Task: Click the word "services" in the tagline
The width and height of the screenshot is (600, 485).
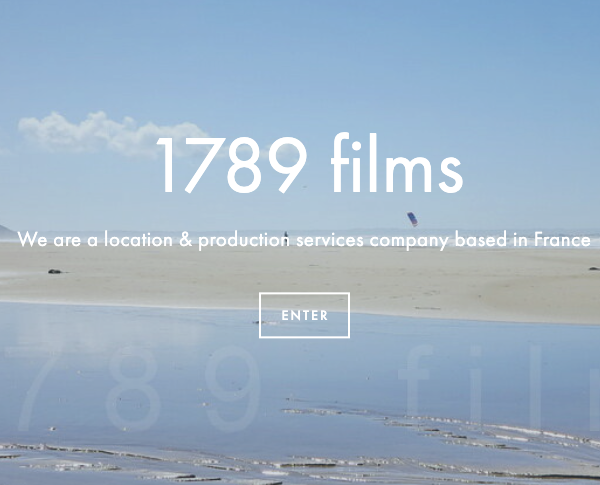Action: [x=329, y=240]
